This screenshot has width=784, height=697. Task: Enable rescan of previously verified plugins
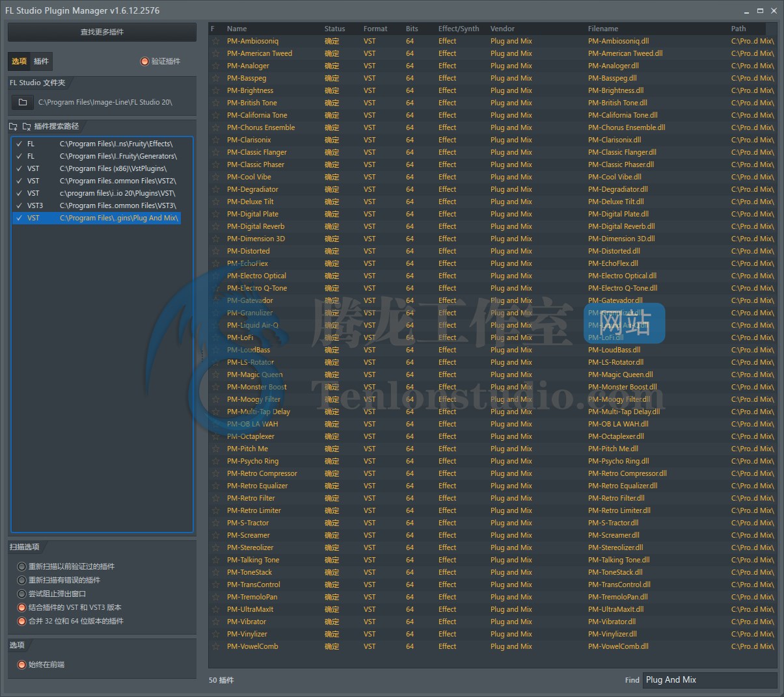(21, 566)
